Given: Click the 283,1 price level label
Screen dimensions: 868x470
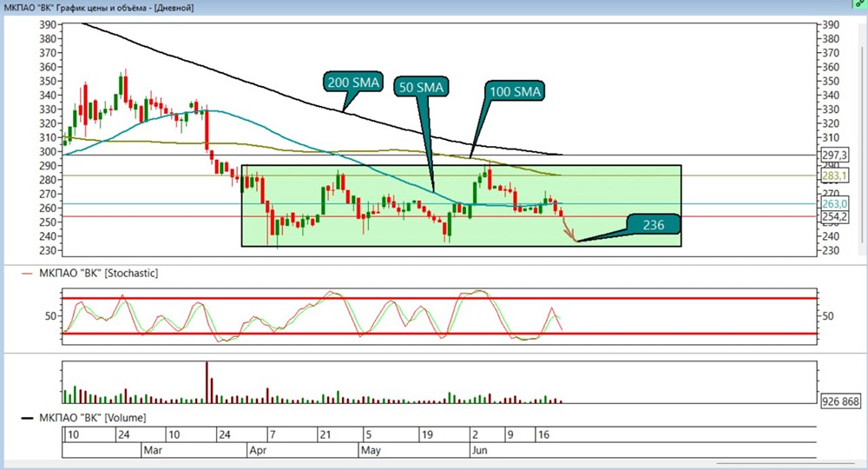Looking at the screenshot, I should 834,175.
